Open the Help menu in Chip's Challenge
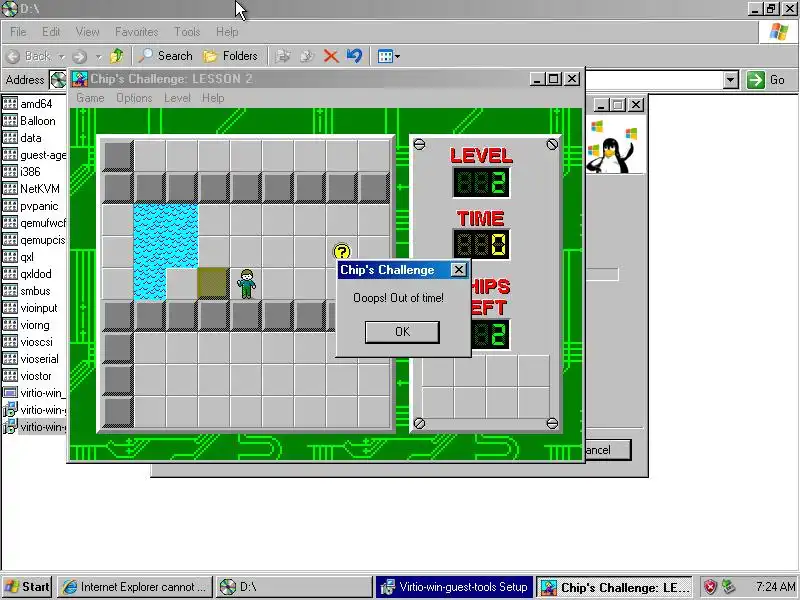Image resolution: width=800 pixels, height=600 pixels. (213, 98)
